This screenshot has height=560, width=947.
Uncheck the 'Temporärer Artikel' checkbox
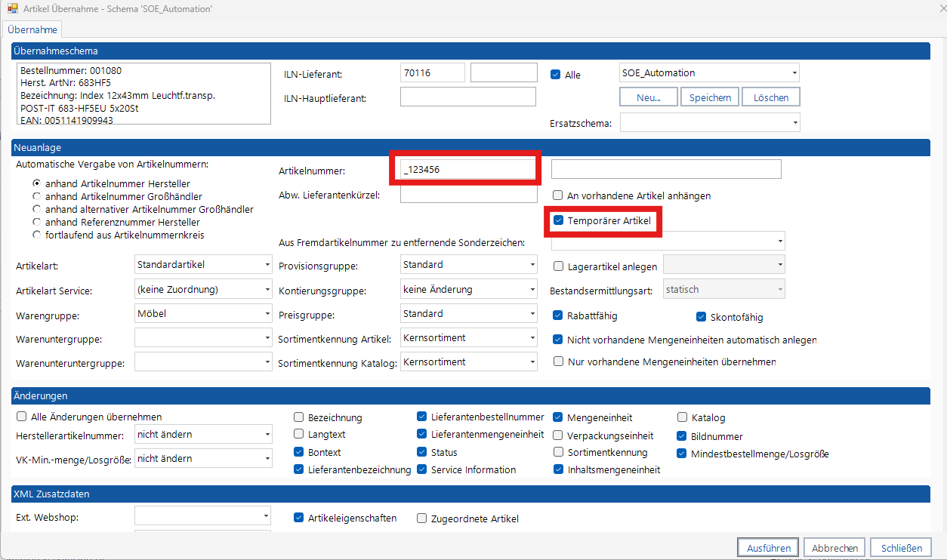[558, 220]
